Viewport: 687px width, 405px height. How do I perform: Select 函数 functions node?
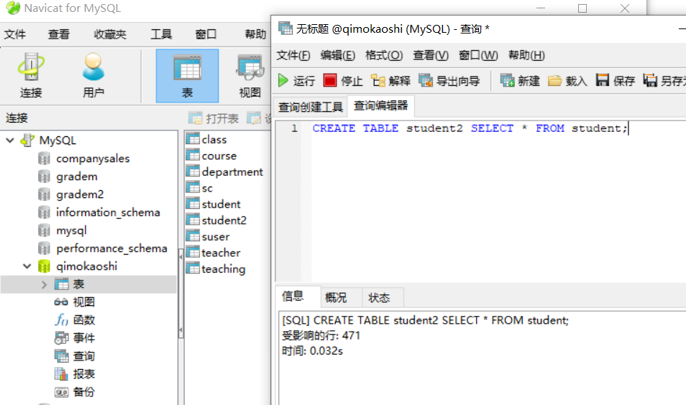click(83, 320)
